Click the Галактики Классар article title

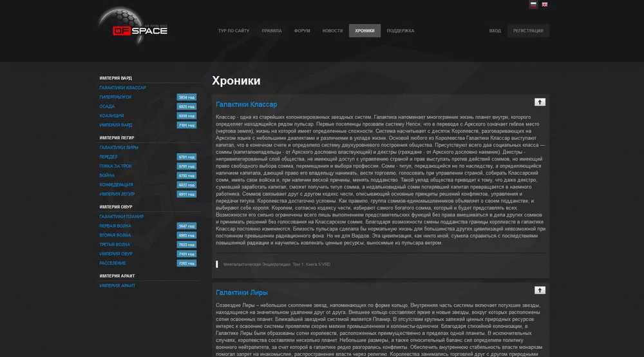click(247, 104)
